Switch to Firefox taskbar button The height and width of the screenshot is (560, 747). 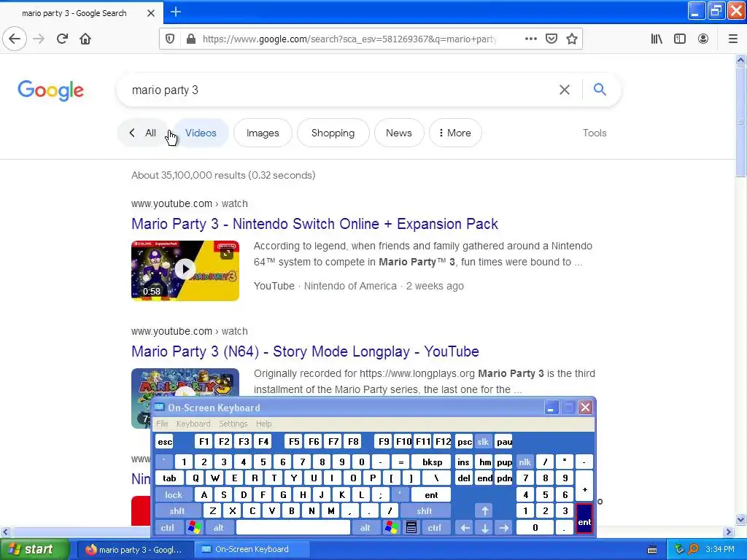click(x=135, y=550)
